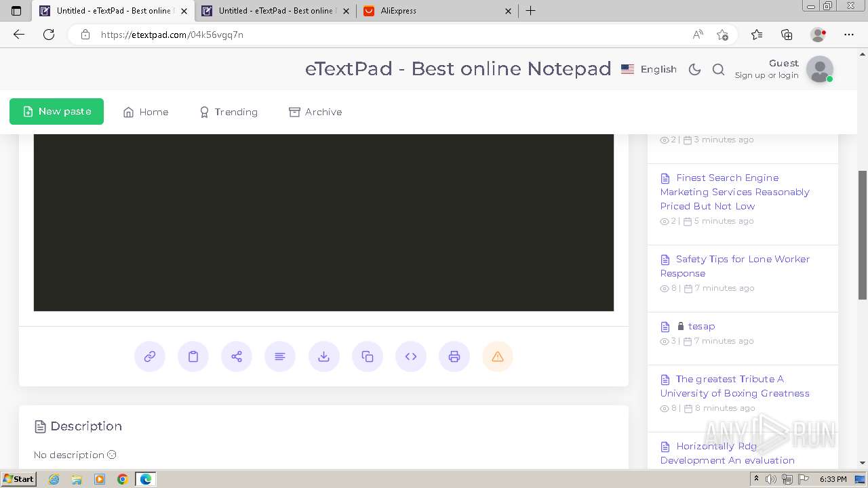Click the orange report warning icon

(x=498, y=357)
